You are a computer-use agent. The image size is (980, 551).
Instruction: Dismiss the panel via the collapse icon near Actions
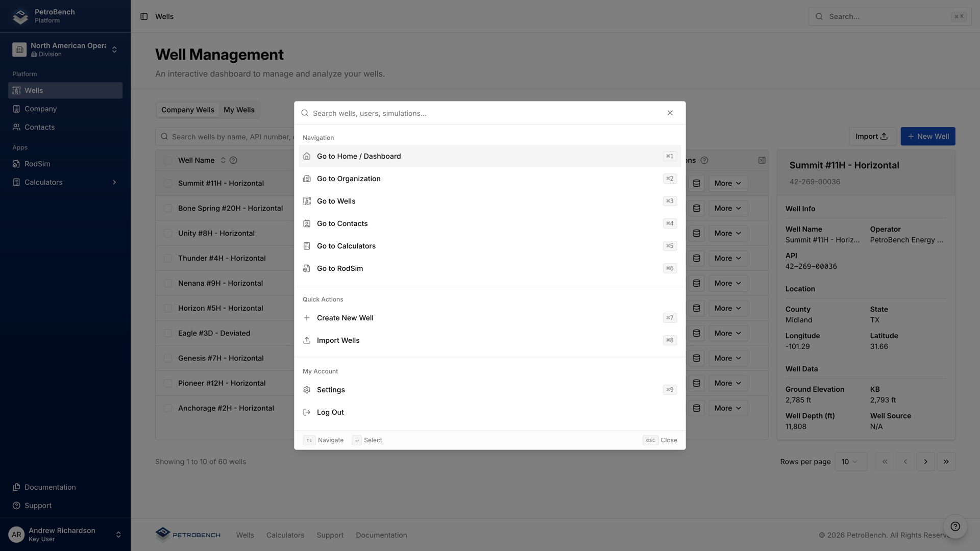[762, 160]
